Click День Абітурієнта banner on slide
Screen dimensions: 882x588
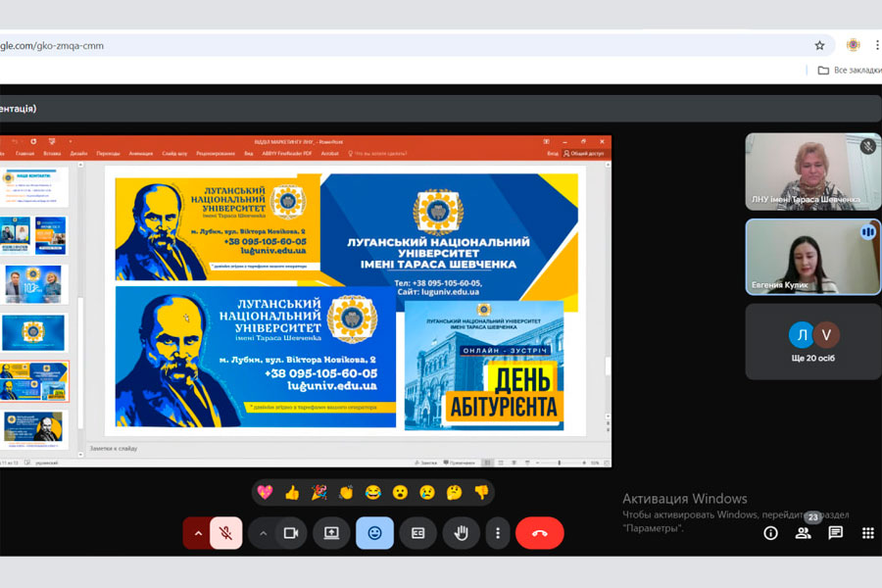(484, 366)
